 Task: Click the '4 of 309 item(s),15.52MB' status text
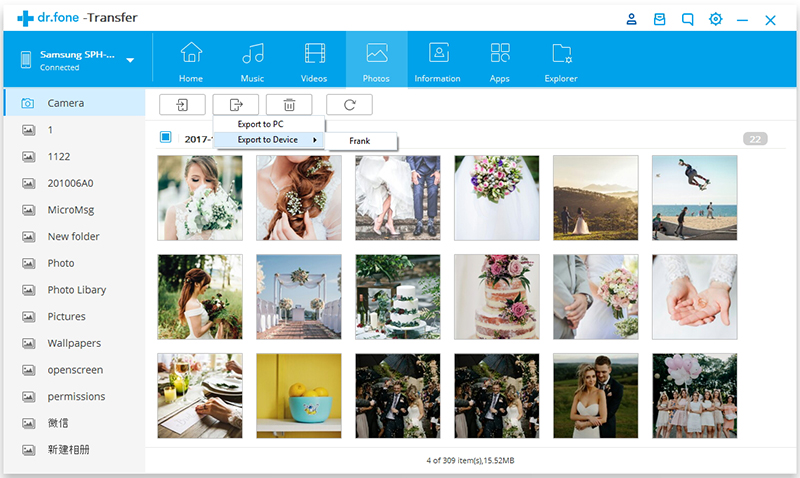click(470, 461)
